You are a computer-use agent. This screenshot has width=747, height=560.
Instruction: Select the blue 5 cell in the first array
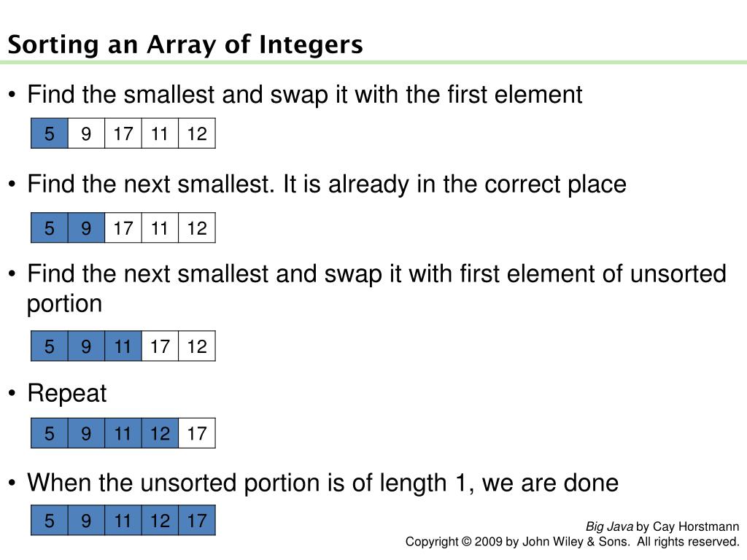click(x=50, y=133)
